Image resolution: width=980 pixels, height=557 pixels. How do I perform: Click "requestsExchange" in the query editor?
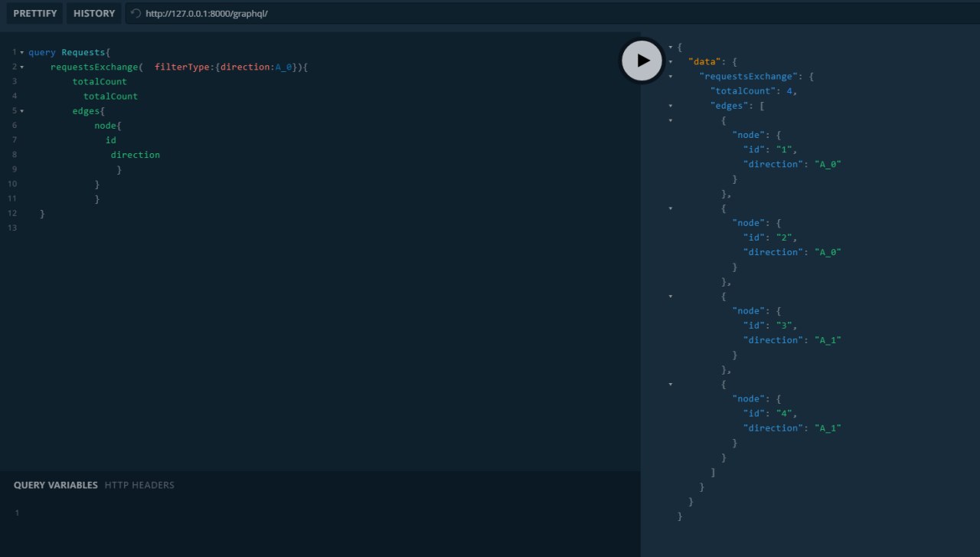(94, 67)
